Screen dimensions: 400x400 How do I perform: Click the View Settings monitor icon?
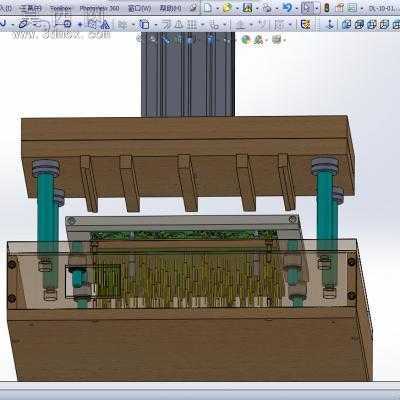click(276, 40)
